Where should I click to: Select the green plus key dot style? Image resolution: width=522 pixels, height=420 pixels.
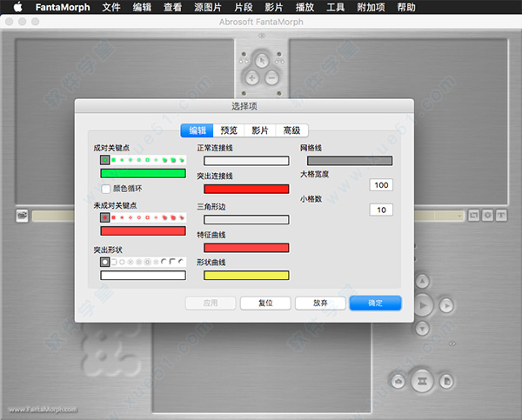[156, 160]
